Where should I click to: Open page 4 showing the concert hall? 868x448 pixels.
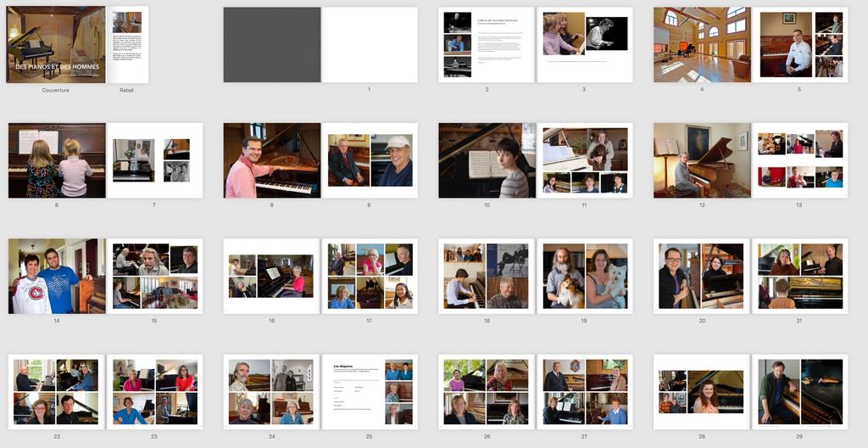702,45
